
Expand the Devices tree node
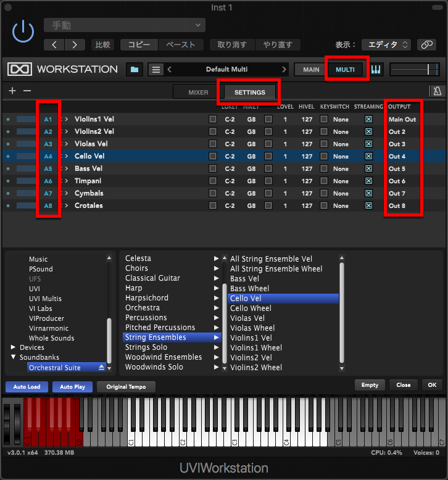tap(13, 347)
